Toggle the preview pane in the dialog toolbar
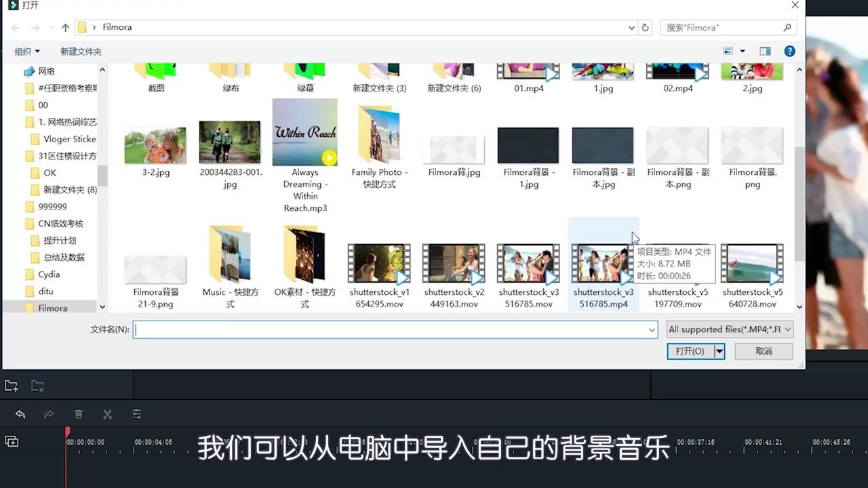This screenshot has width=868, height=488. pos(766,51)
